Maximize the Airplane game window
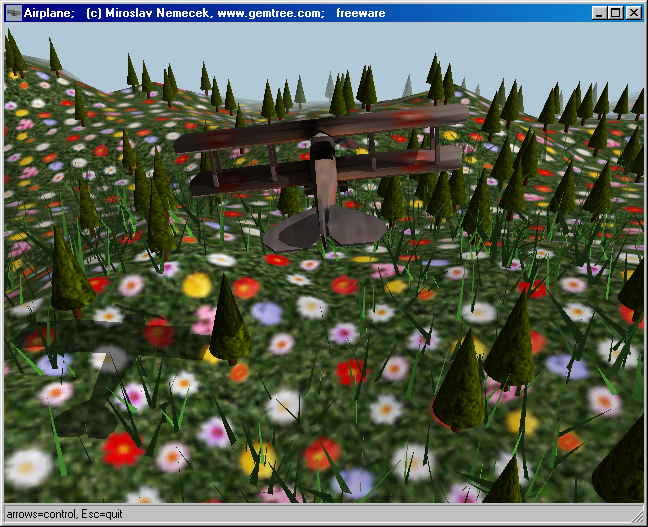 coord(616,13)
